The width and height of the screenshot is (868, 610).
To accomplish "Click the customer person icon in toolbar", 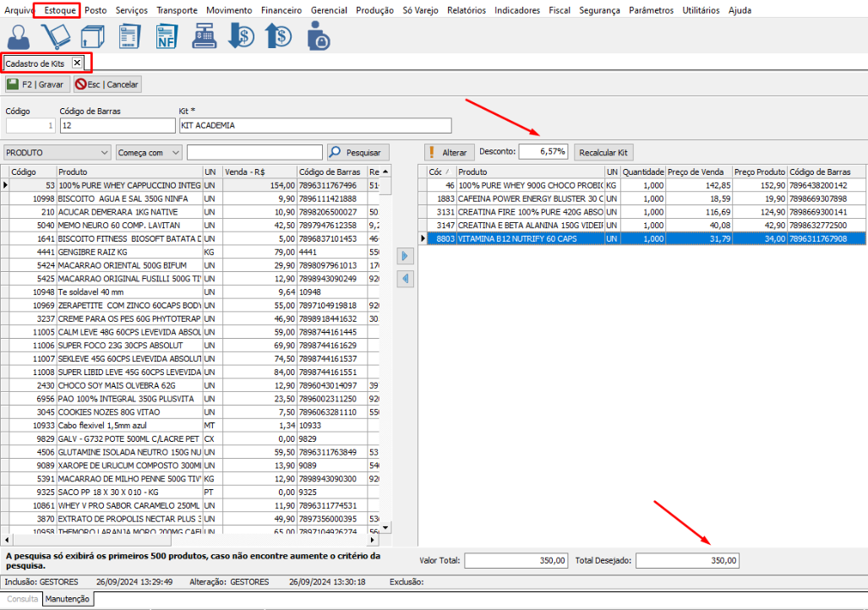I will point(19,36).
